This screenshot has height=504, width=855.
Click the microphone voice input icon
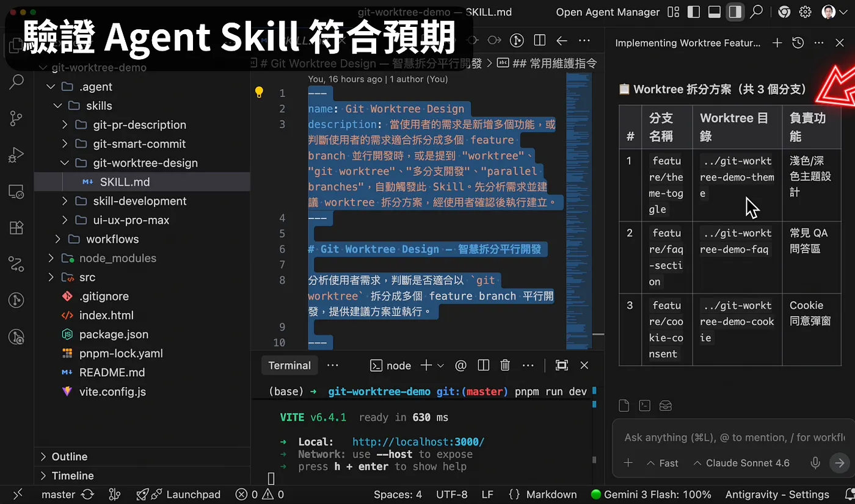(815, 463)
